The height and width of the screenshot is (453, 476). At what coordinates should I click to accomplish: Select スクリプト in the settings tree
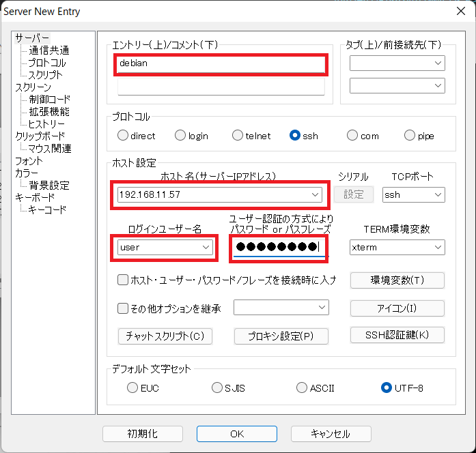46,75
